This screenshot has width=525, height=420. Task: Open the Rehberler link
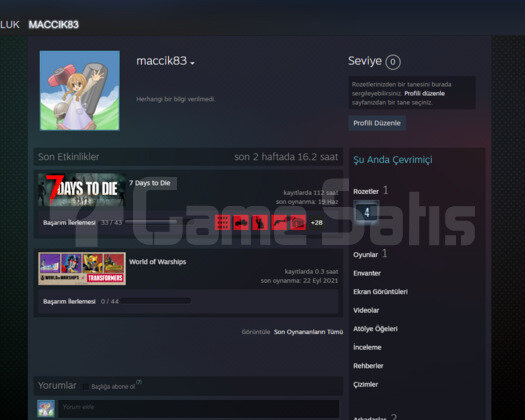(368, 366)
